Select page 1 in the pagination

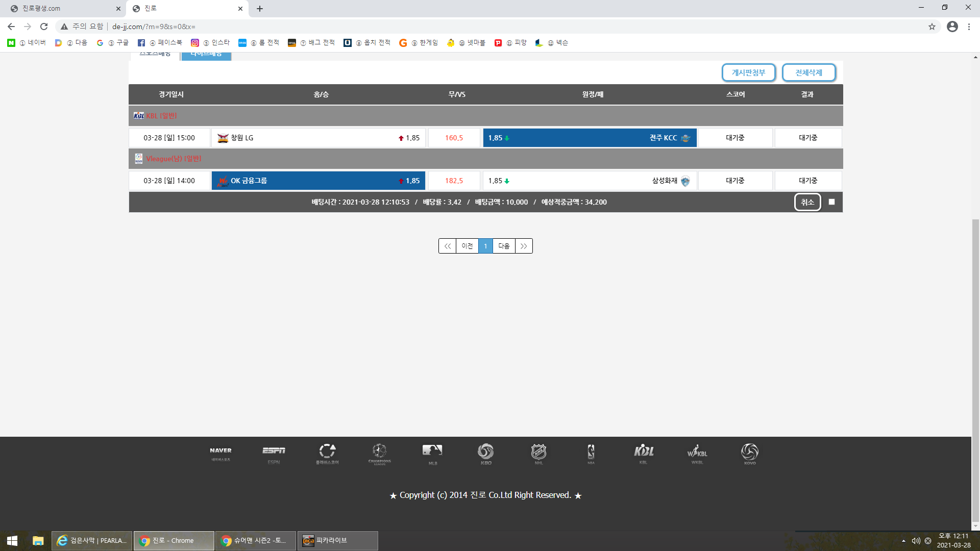click(485, 246)
